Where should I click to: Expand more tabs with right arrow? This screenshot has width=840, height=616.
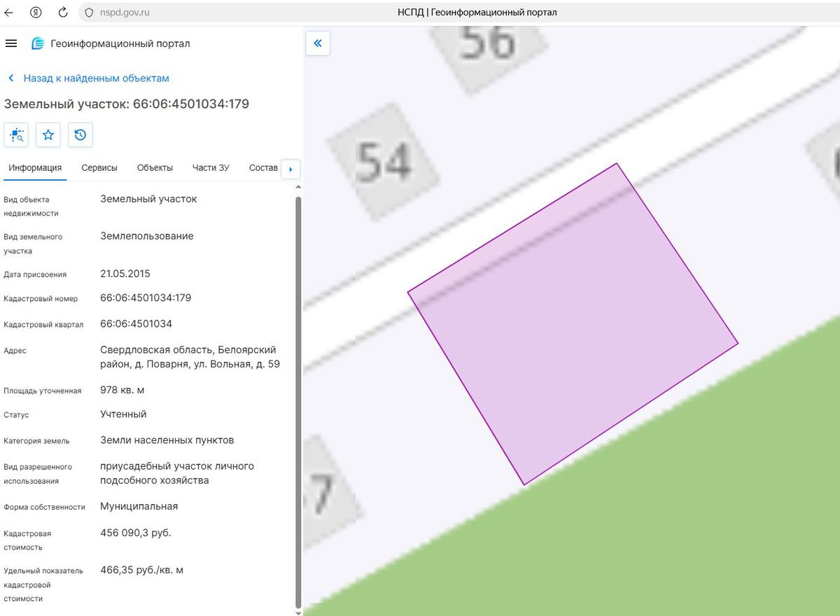[290, 169]
